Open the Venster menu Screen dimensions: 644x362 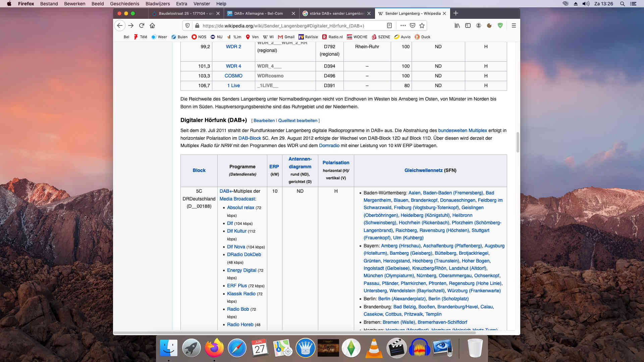pos(202,4)
